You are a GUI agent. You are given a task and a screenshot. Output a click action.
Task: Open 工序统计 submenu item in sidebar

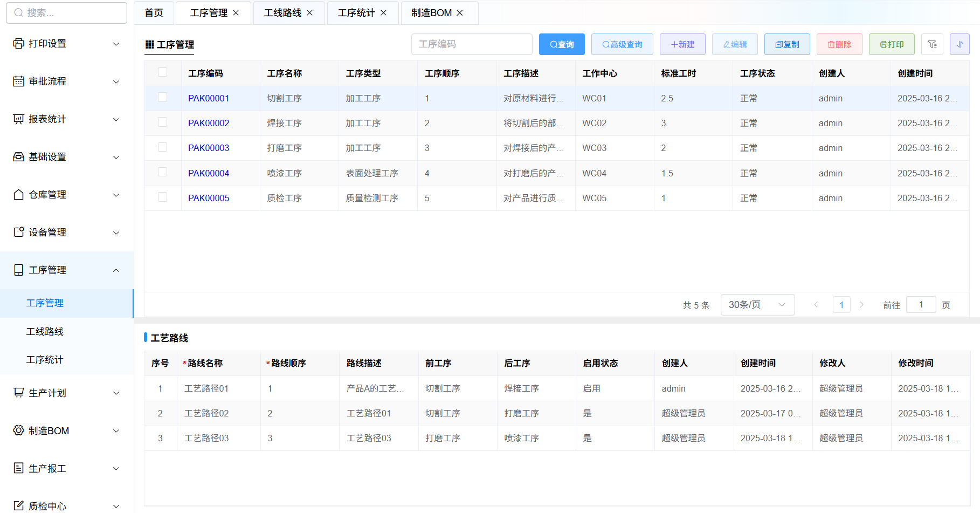point(67,359)
